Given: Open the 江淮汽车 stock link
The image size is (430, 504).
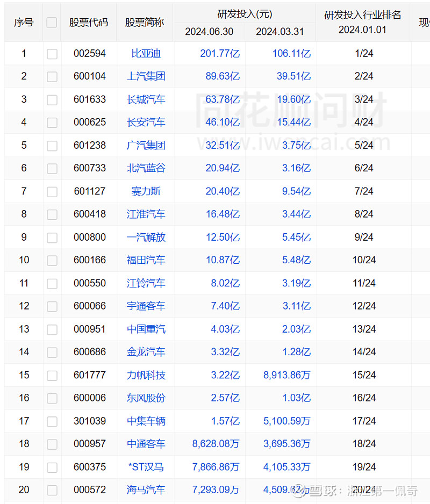Looking at the screenshot, I should [146, 214].
